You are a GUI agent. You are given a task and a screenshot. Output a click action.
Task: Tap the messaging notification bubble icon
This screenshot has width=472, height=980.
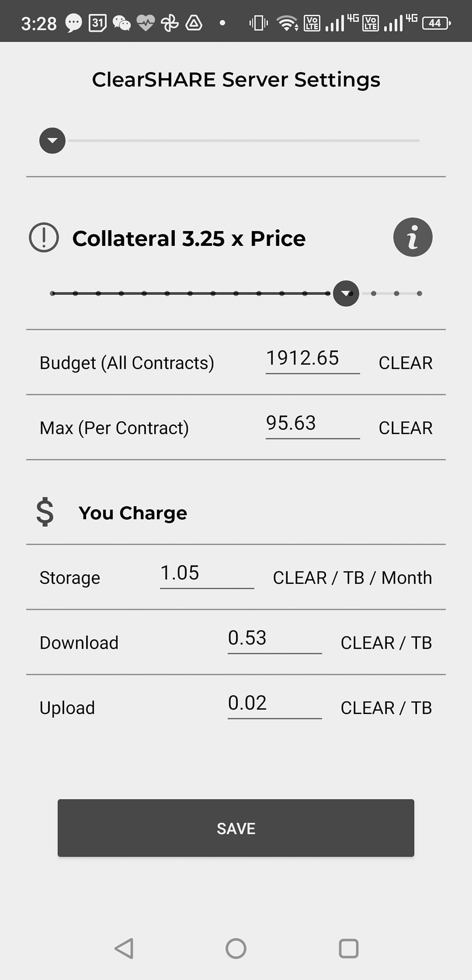click(73, 23)
